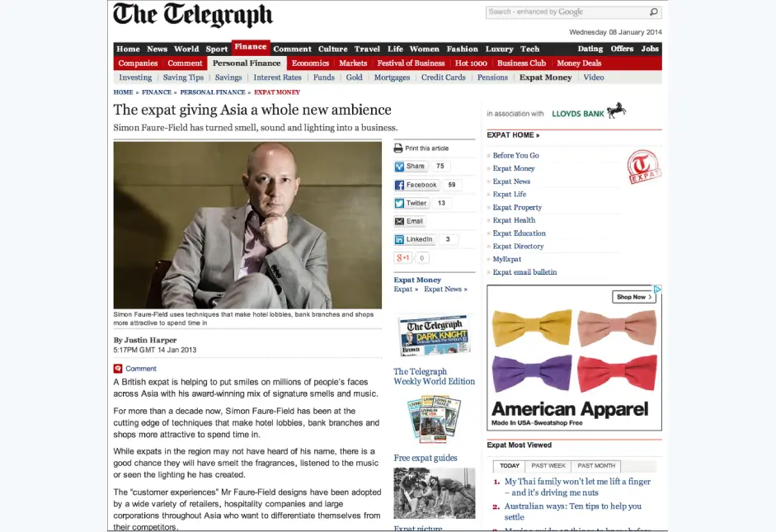Click the printer icon beside Print this article
The width and height of the screenshot is (776, 532).
[398, 148]
